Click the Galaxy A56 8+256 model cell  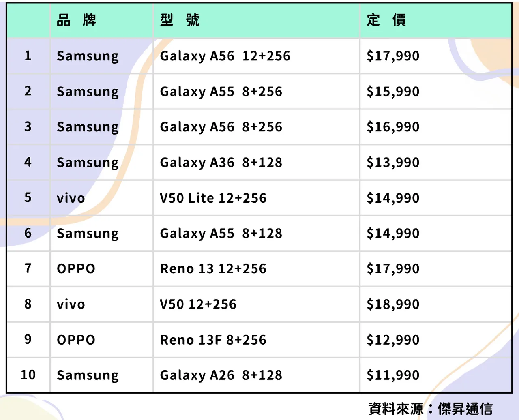click(221, 127)
